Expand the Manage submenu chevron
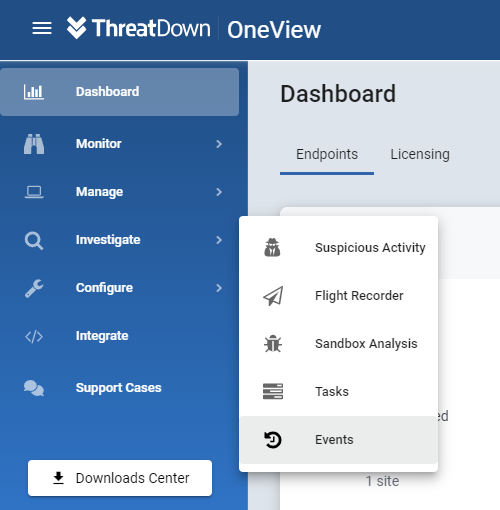 tap(219, 192)
